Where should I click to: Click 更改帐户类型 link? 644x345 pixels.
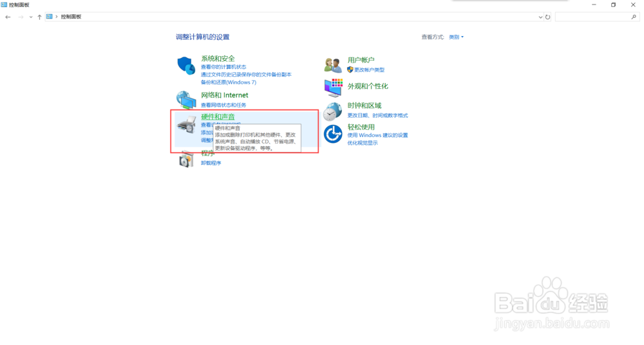pyautogui.click(x=369, y=70)
